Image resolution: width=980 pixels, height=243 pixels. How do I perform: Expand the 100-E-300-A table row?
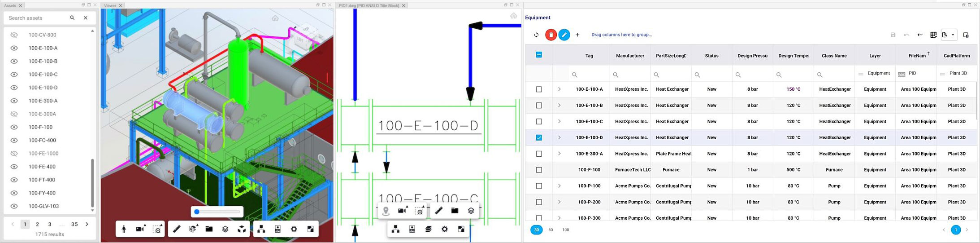[559, 154]
